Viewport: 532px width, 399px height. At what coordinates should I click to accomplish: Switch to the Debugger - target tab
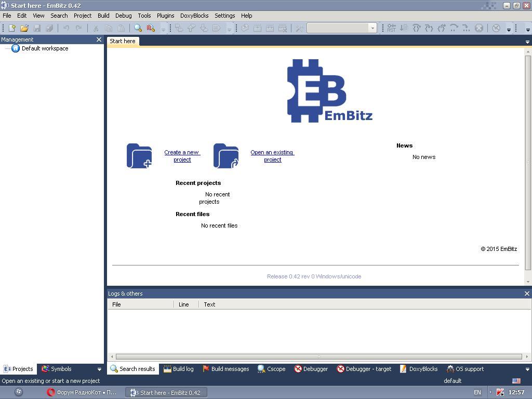pyautogui.click(x=364, y=369)
